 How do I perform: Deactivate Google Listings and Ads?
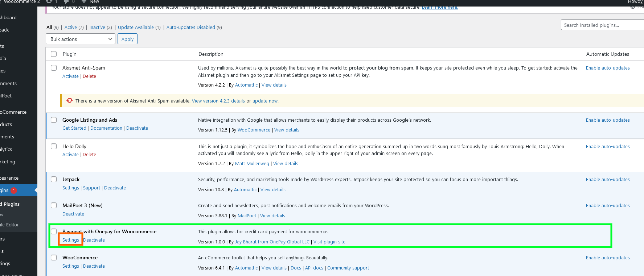(x=137, y=128)
